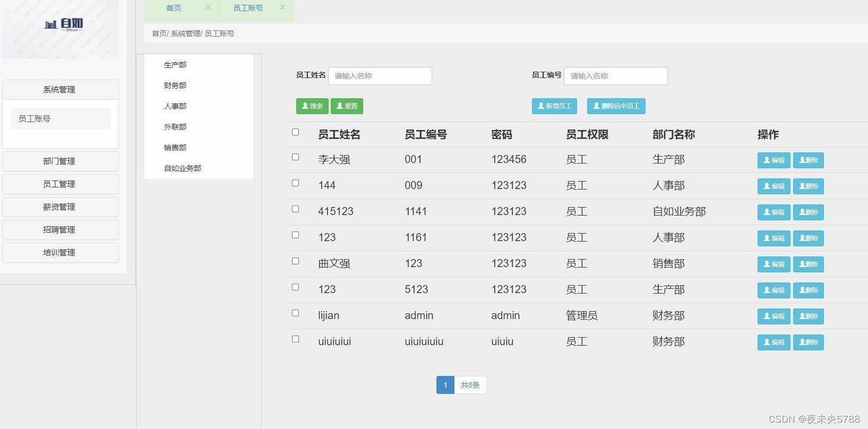Delete the lijian admin row

click(809, 316)
